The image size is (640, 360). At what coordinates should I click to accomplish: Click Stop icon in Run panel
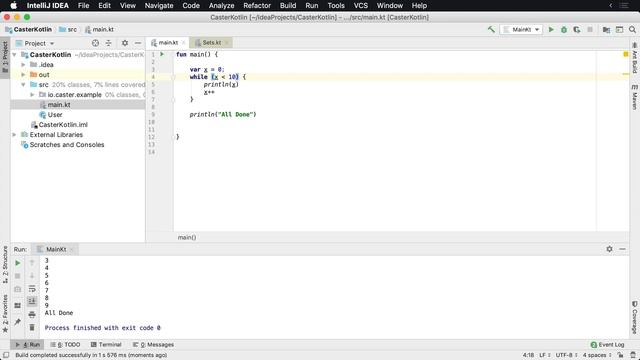[x=18, y=276]
